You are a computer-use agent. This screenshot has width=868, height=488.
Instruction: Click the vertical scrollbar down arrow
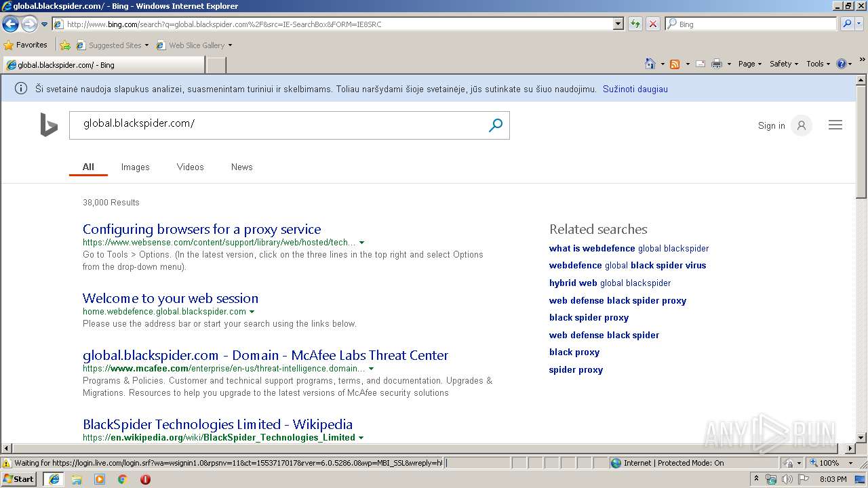click(861, 438)
